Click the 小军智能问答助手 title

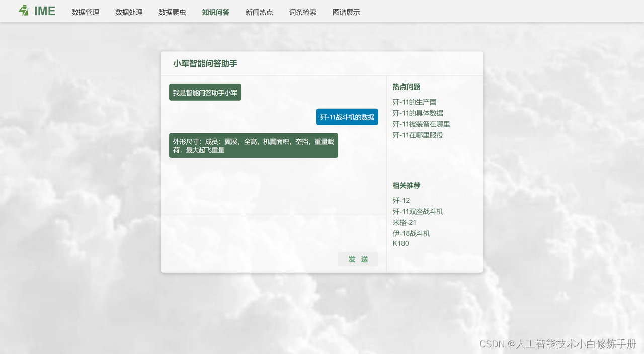(205, 64)
